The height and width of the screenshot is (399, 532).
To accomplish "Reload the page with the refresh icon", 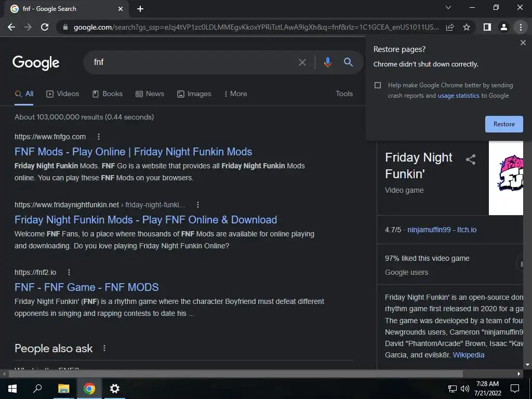I will pyautogui.click(x=45, y=27).
